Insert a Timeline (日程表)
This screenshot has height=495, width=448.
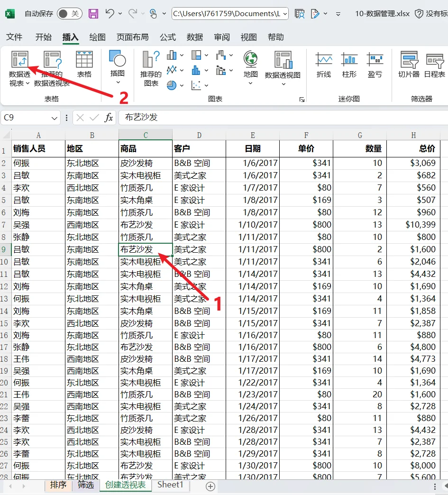point(435,65)
